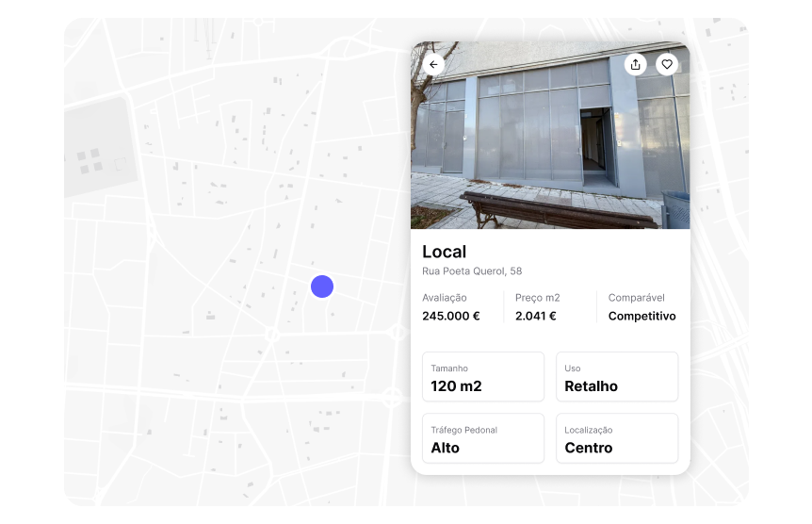Click the "Comparável" label
Image resolution: width=812 pixels, height=524 pixels.
tap(637, 298)
